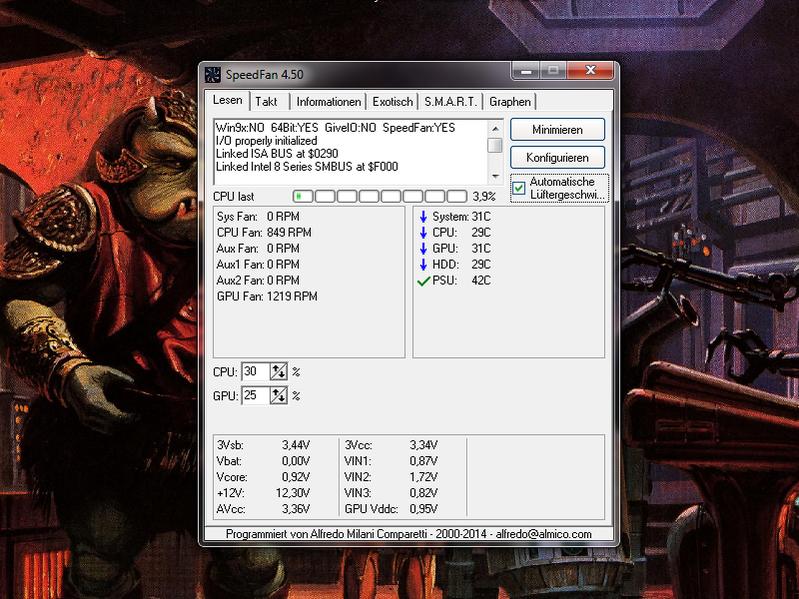
Task: Open the Informationen tab
Action: tap(329, 102)
